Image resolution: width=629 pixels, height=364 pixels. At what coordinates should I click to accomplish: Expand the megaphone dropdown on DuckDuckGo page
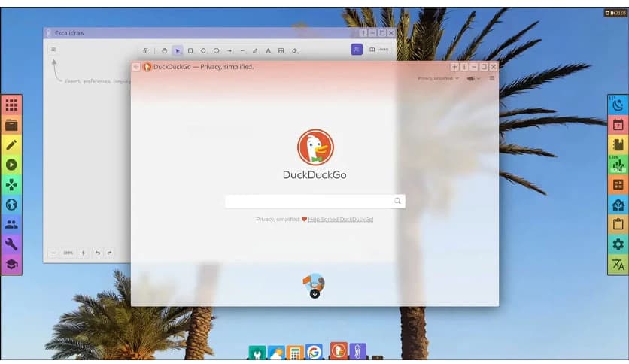[473, 78]
